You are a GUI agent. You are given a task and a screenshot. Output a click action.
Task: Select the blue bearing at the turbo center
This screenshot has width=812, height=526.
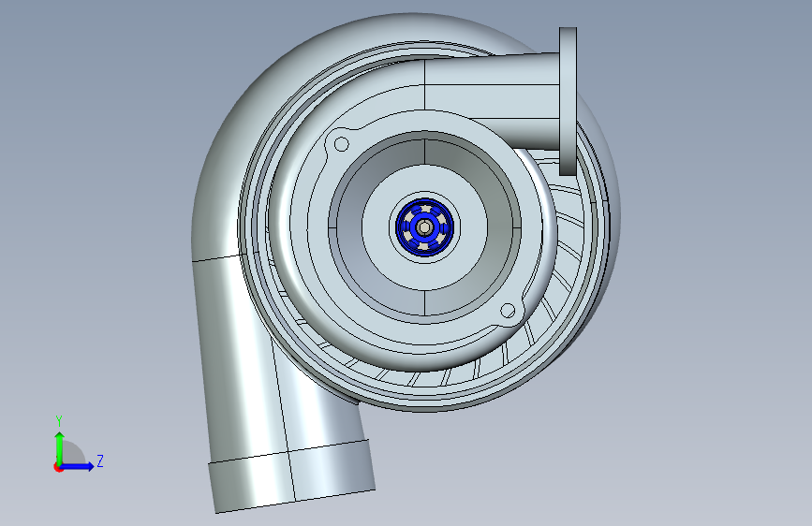pyautogui.click(x=424, y=227)
